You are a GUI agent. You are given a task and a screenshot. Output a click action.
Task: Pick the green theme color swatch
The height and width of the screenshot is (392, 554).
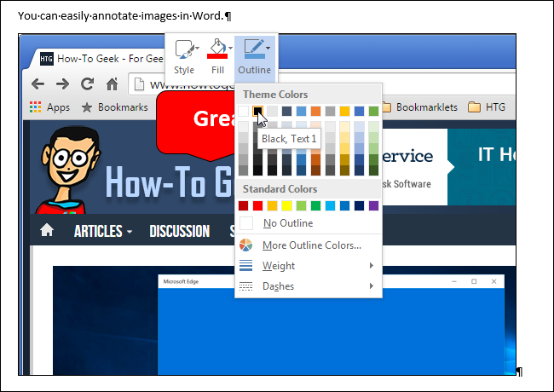pos(373,112)
